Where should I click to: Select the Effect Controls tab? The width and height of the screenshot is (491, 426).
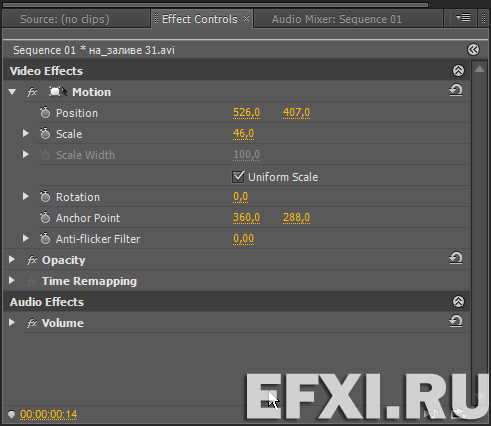(x=200, y=19)
